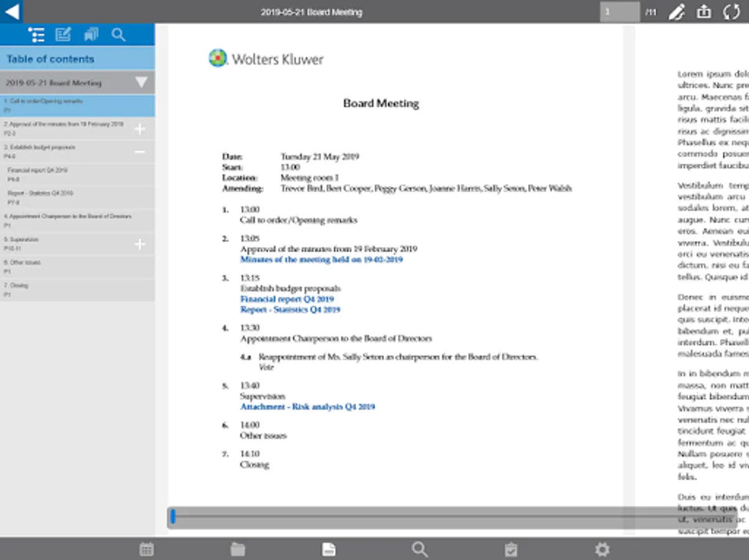Click the refresh sync icon
The height and width of the screenshot is (560, 749).
coord(732,12)
